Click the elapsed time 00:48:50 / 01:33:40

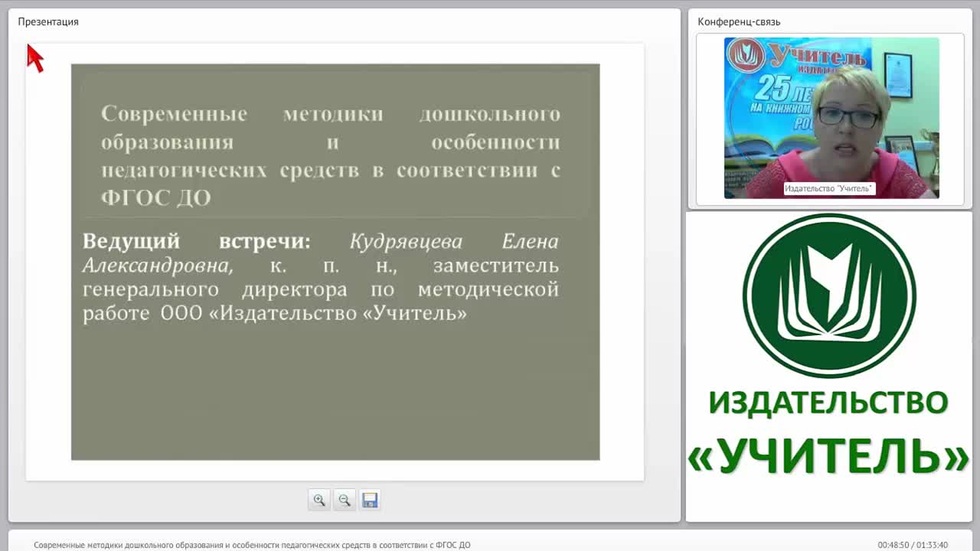(x=913, y=545)
